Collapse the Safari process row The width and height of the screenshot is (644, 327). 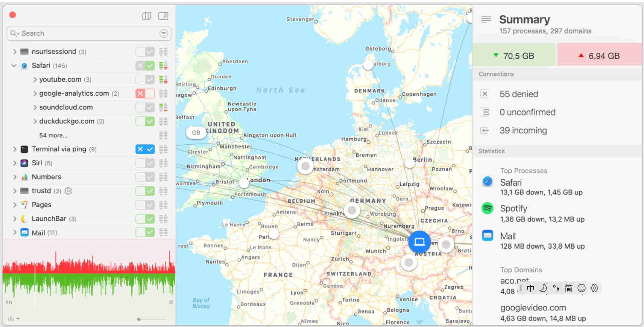[14, 66]
